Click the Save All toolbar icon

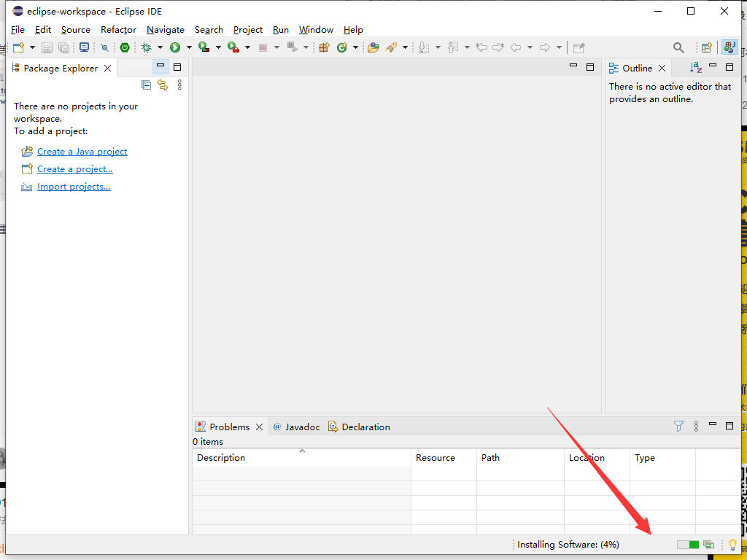click(63, 47)
